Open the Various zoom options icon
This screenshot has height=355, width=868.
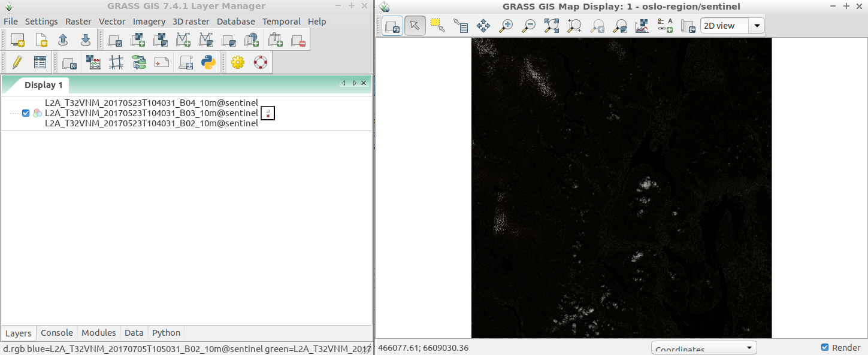tap(620, 26)
